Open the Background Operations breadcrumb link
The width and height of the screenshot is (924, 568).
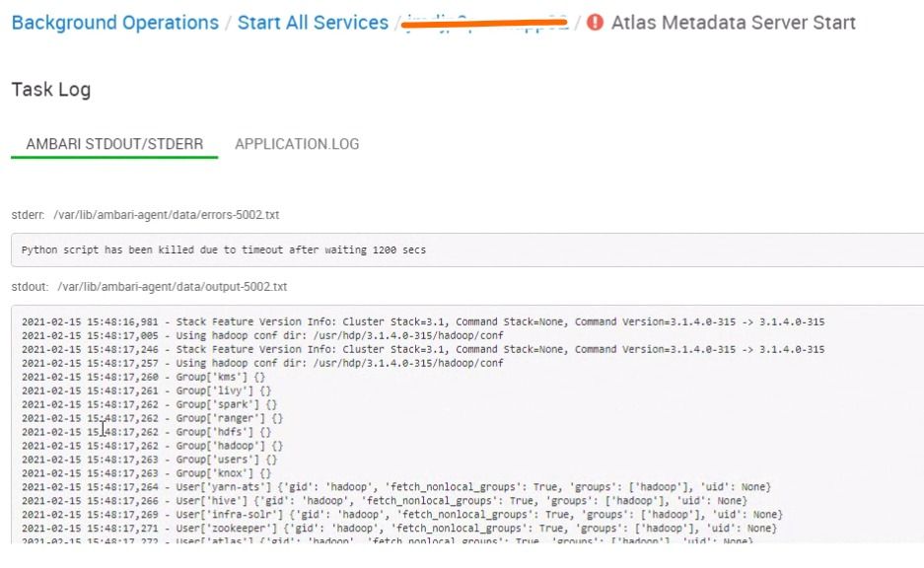(115, 23)
